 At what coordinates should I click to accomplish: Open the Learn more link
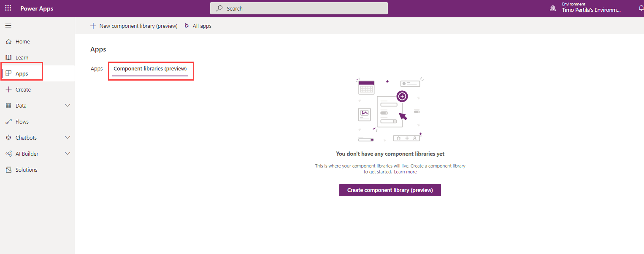(x=405, y=172)
